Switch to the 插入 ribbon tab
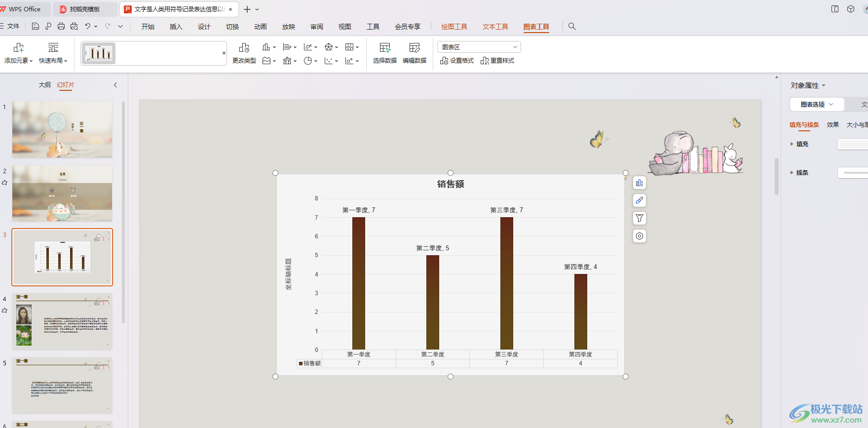Viewport: 868px width, 428px height. click(176, 27)
